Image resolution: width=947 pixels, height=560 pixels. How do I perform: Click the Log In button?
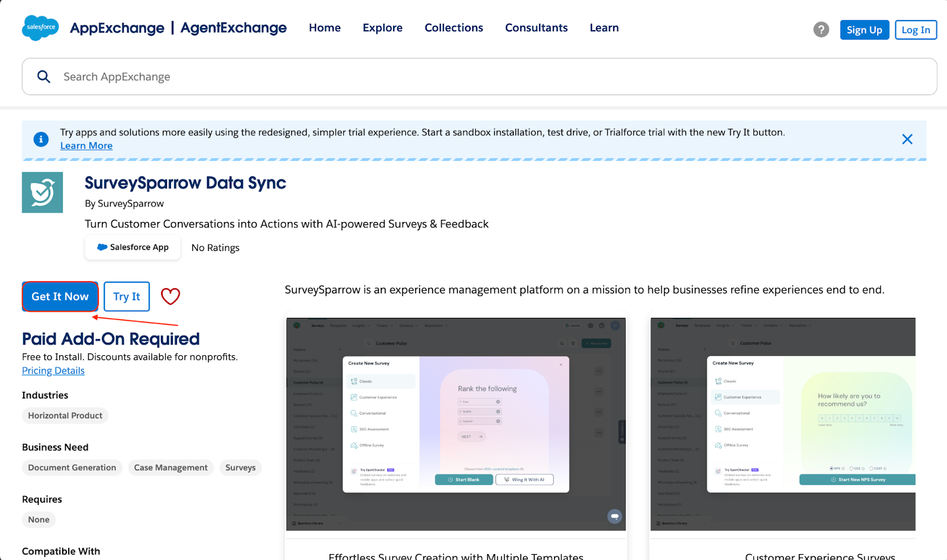click(x=915, y=30)
